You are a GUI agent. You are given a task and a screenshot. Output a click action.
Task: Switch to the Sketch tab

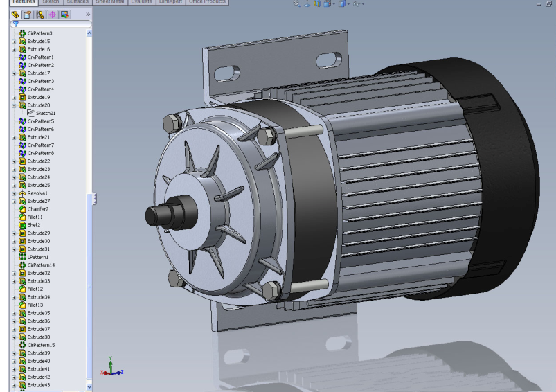[x=51, y=2]
